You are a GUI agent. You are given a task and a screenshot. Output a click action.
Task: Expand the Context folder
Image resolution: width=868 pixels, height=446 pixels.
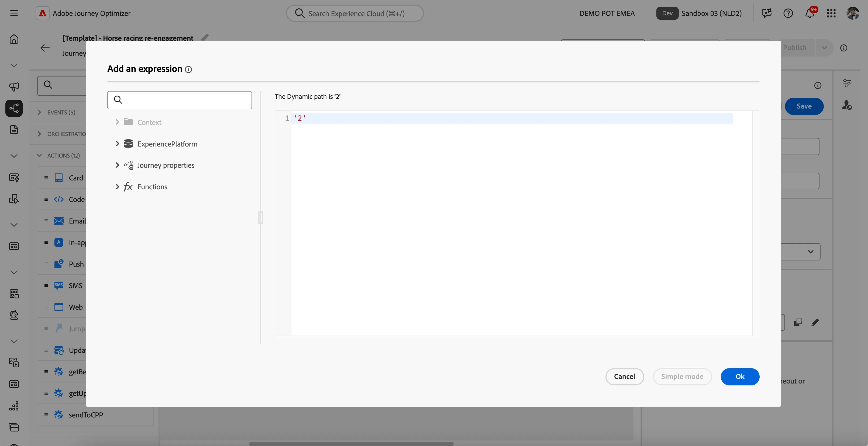(117, 122)
